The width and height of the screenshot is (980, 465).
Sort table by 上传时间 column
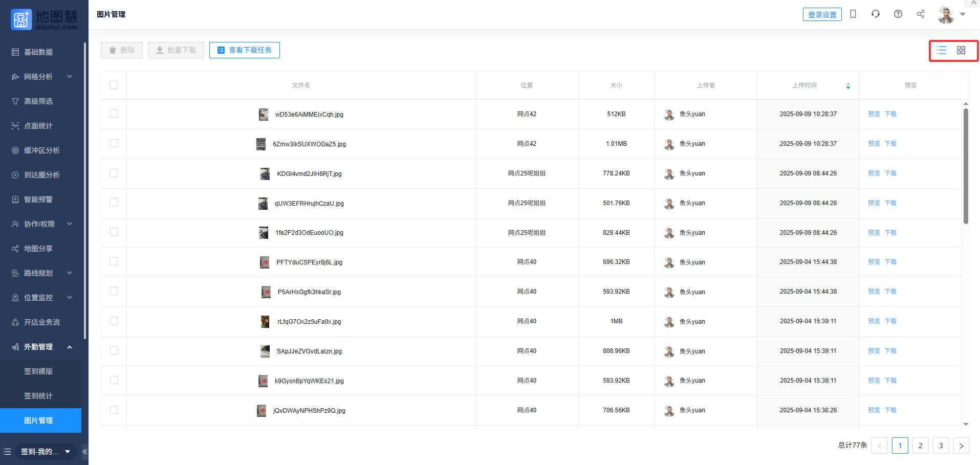coord(848,85)
